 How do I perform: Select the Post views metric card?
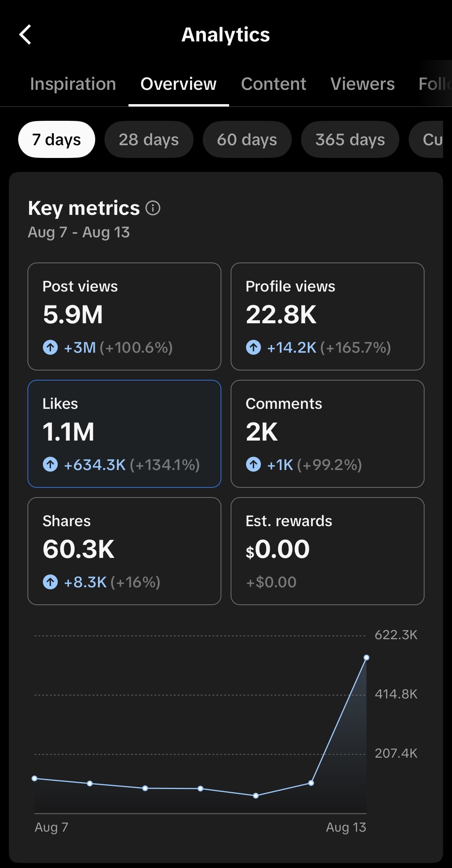(124, 316)
